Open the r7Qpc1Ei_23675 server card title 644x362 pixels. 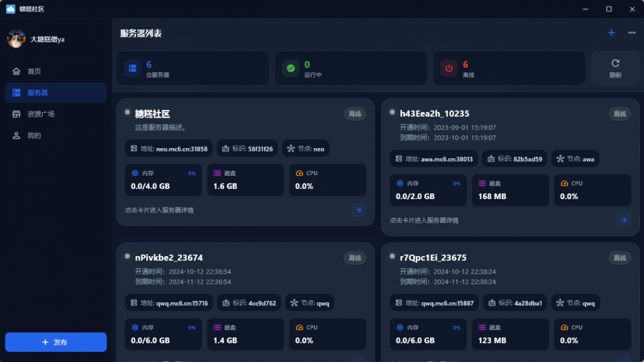click(433, 257)
